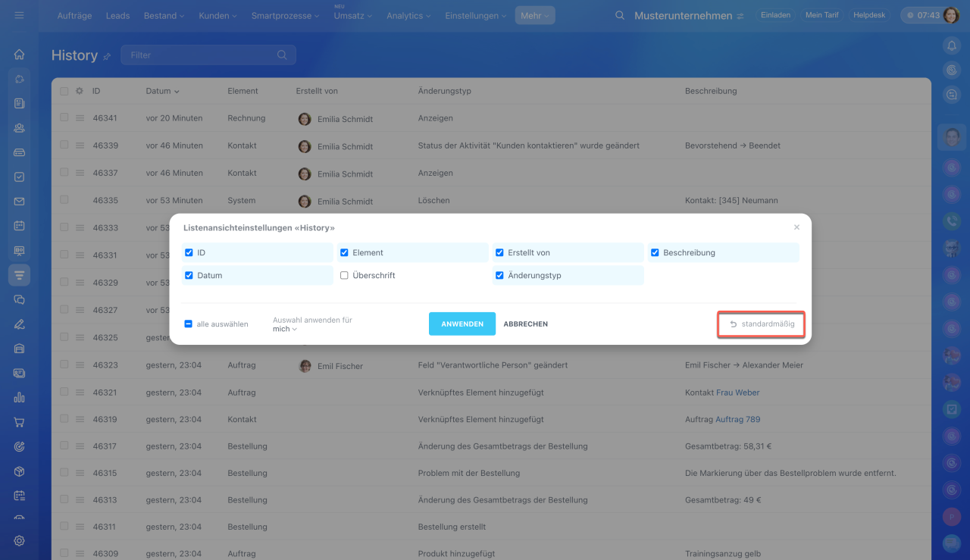Viewport: 970px width, 560px height.
Task: Open the search magnifier in top bar
Action: (x=620, y=15)
